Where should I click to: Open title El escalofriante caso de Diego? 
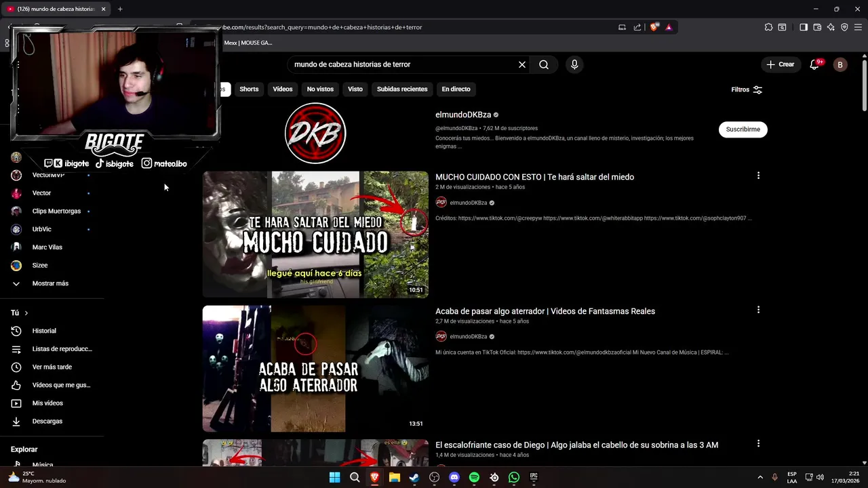point(576,445)
